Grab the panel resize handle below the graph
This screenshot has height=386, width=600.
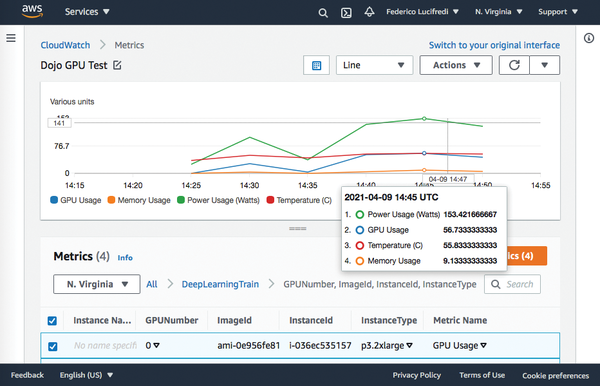298,228
